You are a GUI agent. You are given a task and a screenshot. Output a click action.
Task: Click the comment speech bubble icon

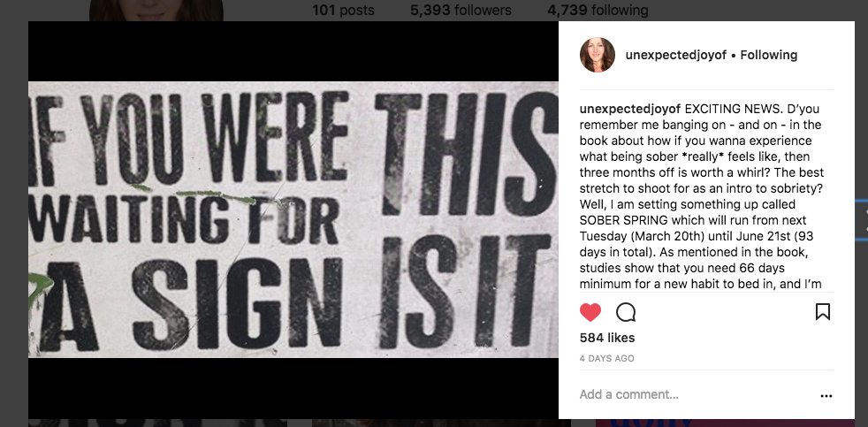[626, 312]
